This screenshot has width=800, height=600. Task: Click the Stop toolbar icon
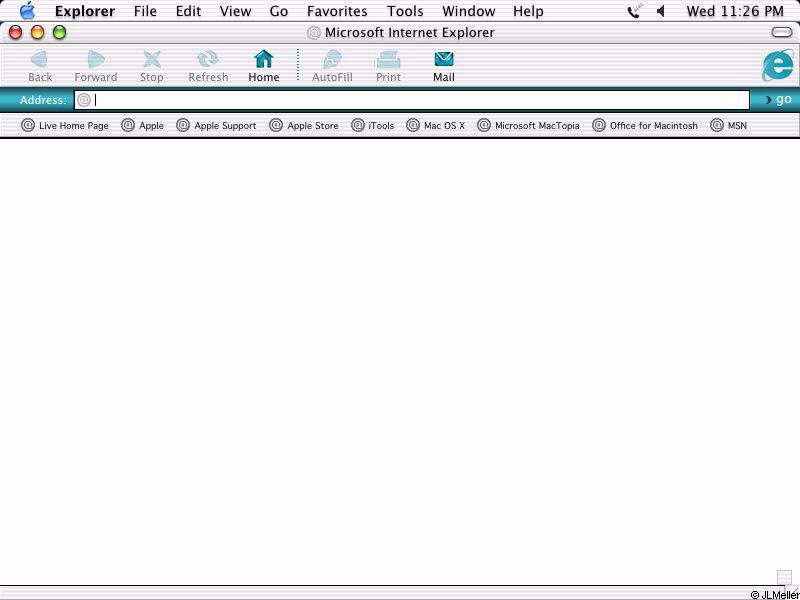(152, 60)
